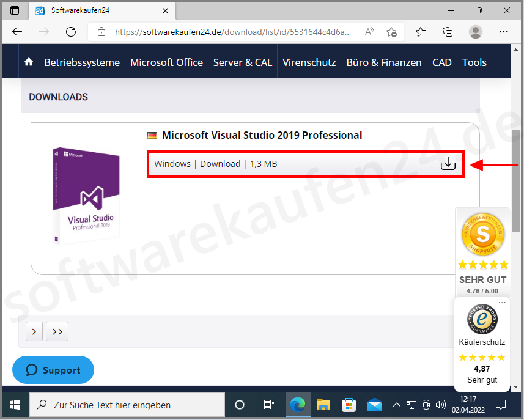Click the Microsoft Visual Studio 2019 Professional title
This screenshot has height=420, width=524.
pyautogui.click(x=262, y=135)
